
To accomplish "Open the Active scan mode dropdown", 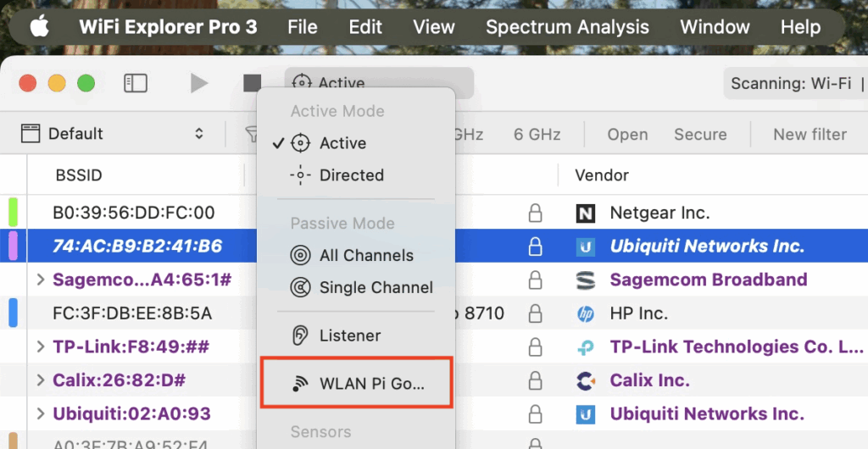I will pos(379,83).
